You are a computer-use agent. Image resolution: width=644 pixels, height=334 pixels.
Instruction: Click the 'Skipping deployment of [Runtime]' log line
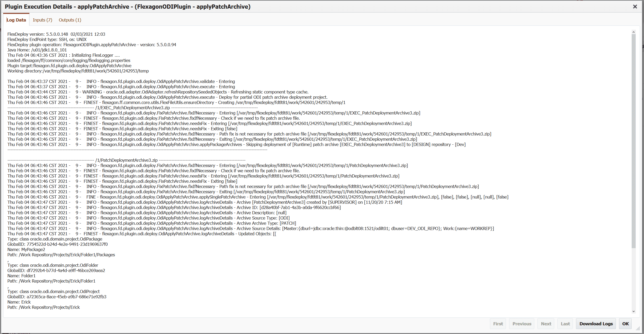(237, 144)
